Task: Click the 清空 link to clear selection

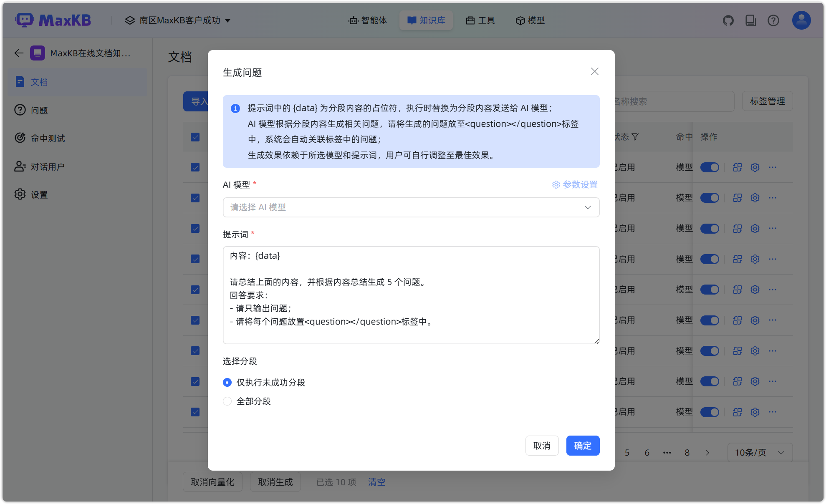Action: point(376,482)
